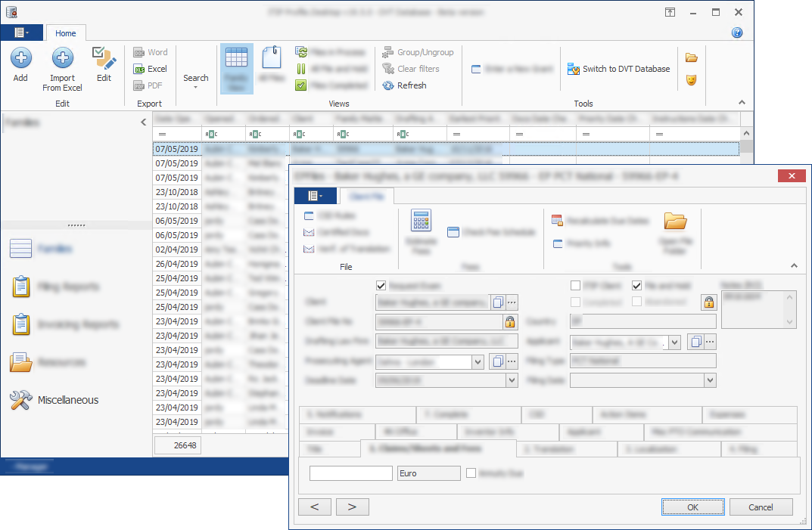
Task: Go to the previous record with <
Action: coord(315,507)
